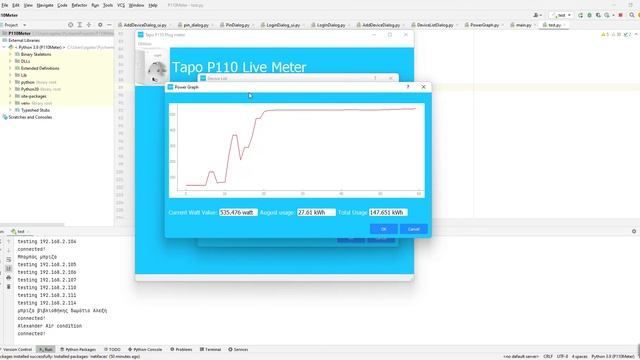Open the File menu
This screenshot has height=360, width=640.
tap(4, 5)
